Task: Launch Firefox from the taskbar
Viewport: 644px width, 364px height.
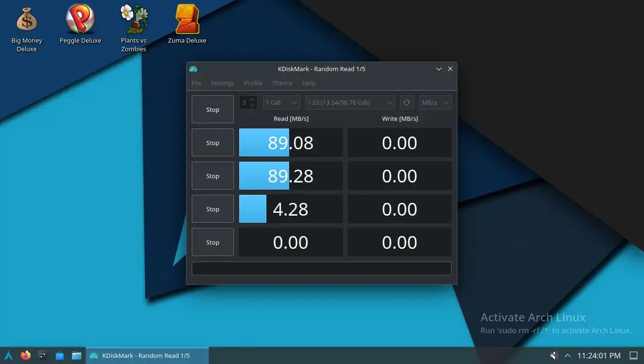Action: (26, 355)
